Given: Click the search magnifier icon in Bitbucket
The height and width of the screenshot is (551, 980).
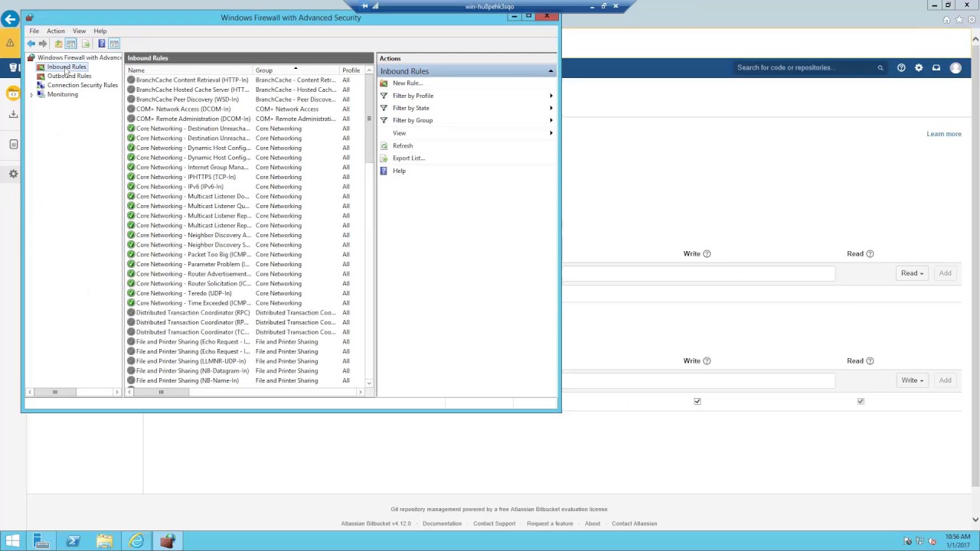Looking at the screenshot, I should 880,67.
